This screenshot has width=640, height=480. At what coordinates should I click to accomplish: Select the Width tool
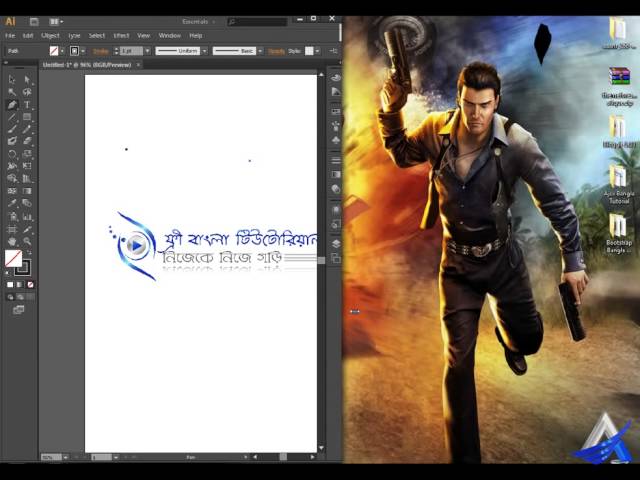click(x=12, y=166)
